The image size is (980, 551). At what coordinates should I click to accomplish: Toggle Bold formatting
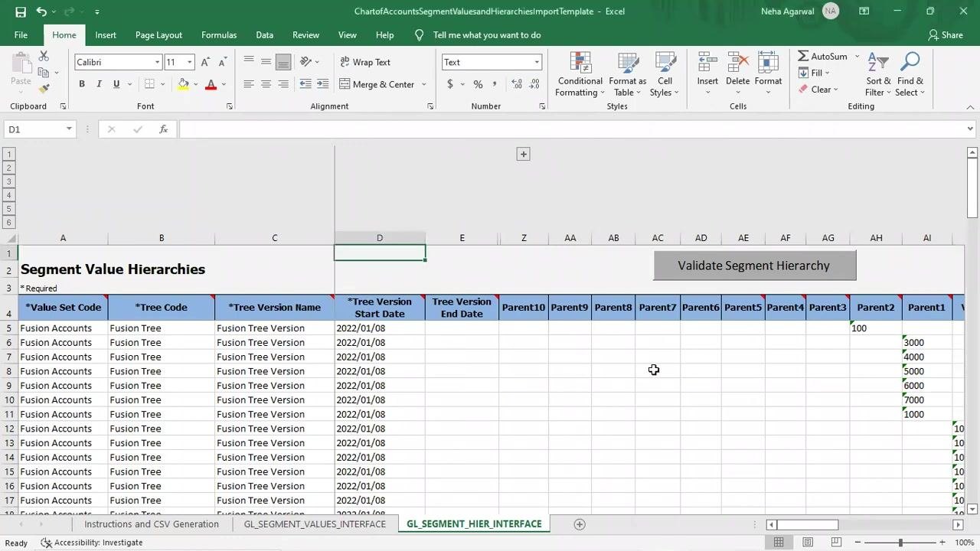pos(82,84)
